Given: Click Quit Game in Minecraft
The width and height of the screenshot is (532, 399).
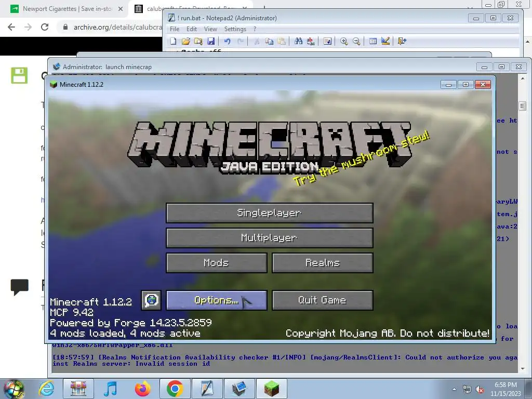Looking at the screenshot, I should 322,300.
